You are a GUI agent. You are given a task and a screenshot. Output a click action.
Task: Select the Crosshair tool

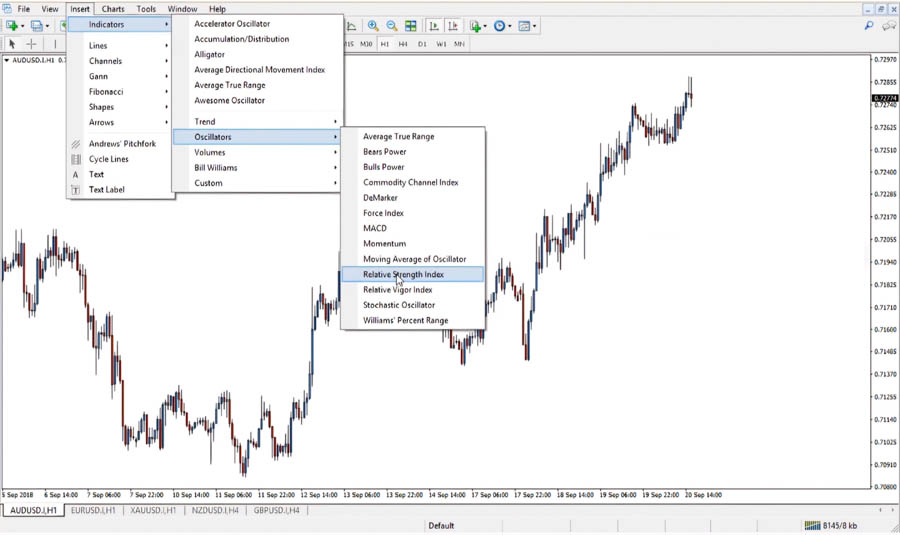(31, 44)
